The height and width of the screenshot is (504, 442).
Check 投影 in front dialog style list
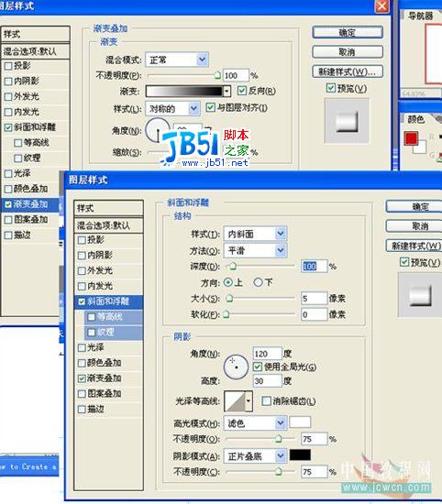(82, 240)
